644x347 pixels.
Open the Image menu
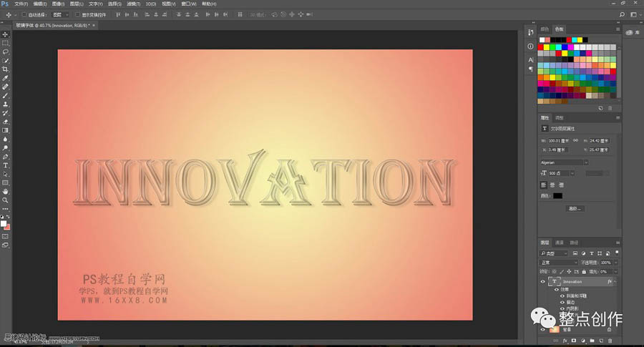(59, 4)
